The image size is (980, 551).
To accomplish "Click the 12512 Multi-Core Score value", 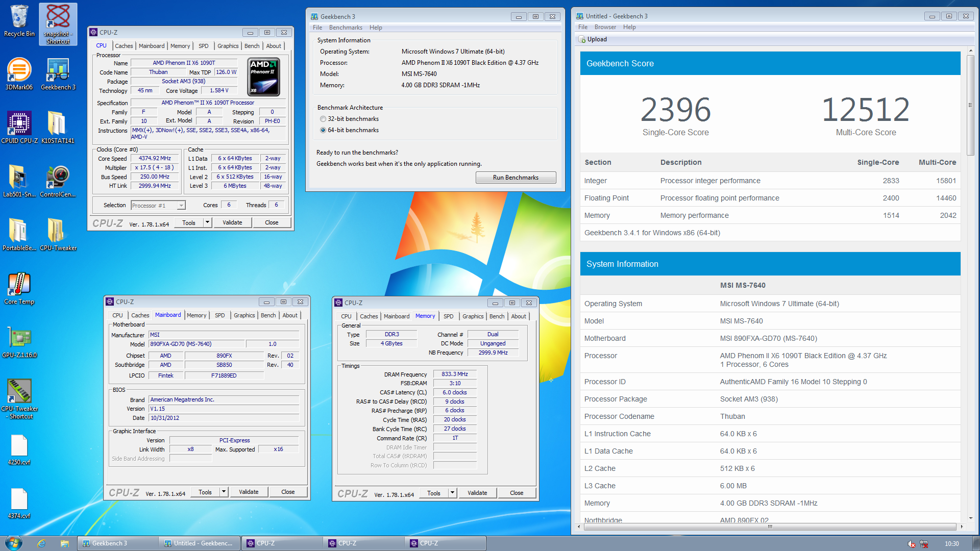I will [x=866, y=109].
